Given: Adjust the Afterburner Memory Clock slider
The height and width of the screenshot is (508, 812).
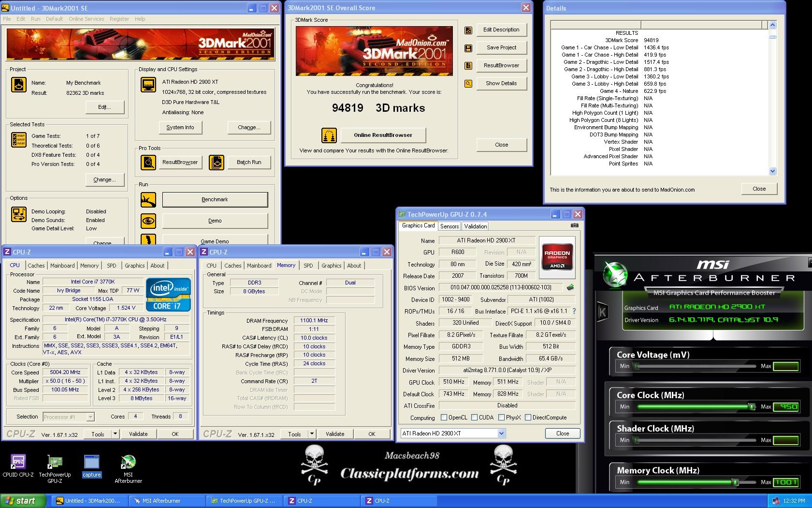Looking at the screenshot, I should pyautogui.click(x=735, y=482).
